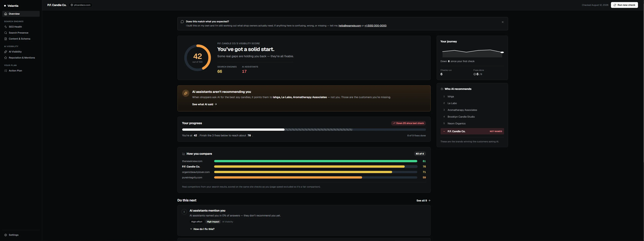The height and width of the screenshot is (241, 644).
Task: Open Search Presence section
Action: [21, 33]
